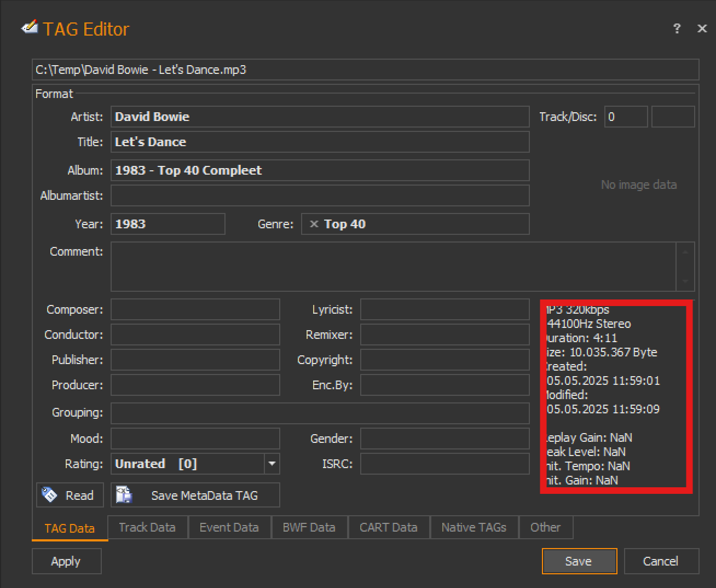Image resolution: width=716 pixels, height=588 pixels.
Task: Cancel the TAG Editor dialog
Action: (x=661, y=561)
